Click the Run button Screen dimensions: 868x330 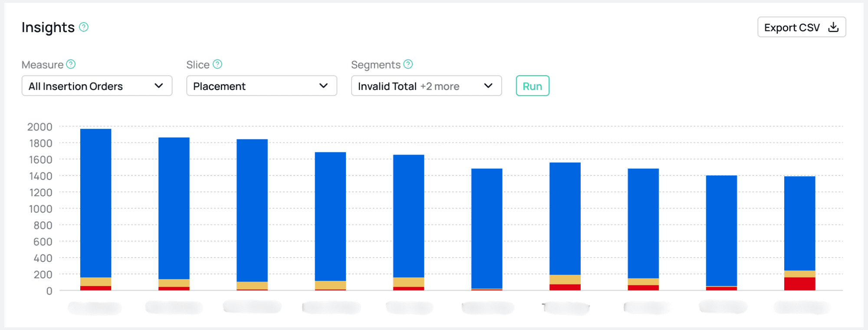[x=533, y=86]
